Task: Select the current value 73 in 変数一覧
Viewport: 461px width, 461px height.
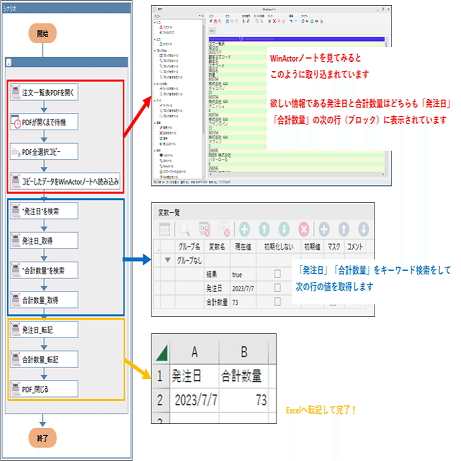Action: 243,302
